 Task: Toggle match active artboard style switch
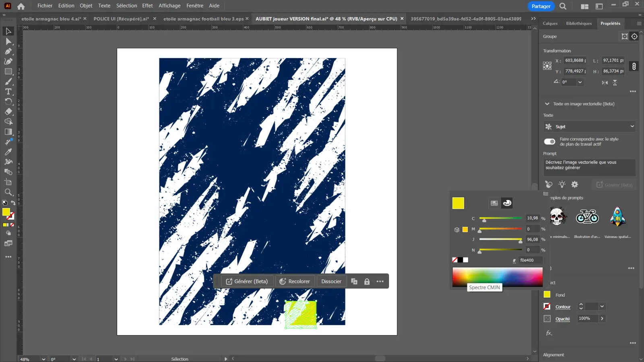point(549,142)
